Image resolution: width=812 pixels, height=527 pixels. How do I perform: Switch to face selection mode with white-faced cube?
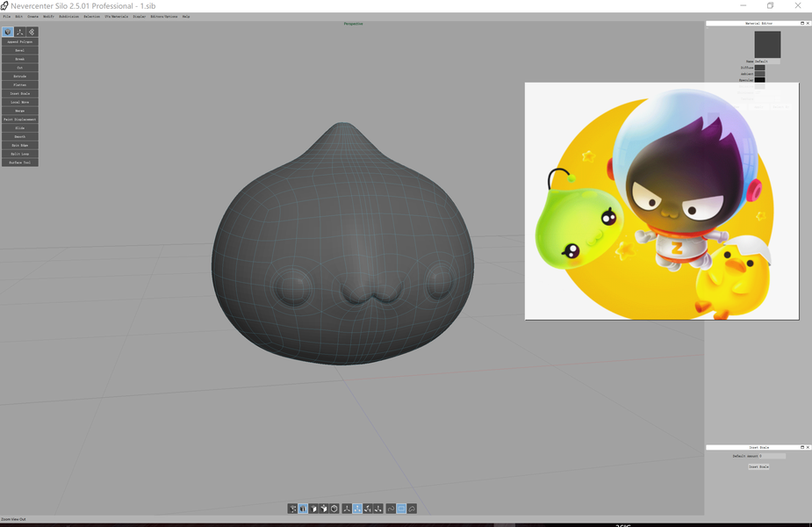313,509
